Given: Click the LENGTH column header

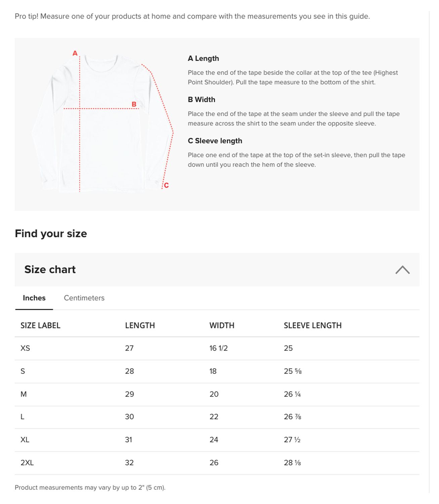Looking at the screenshot, I should 140,325.
